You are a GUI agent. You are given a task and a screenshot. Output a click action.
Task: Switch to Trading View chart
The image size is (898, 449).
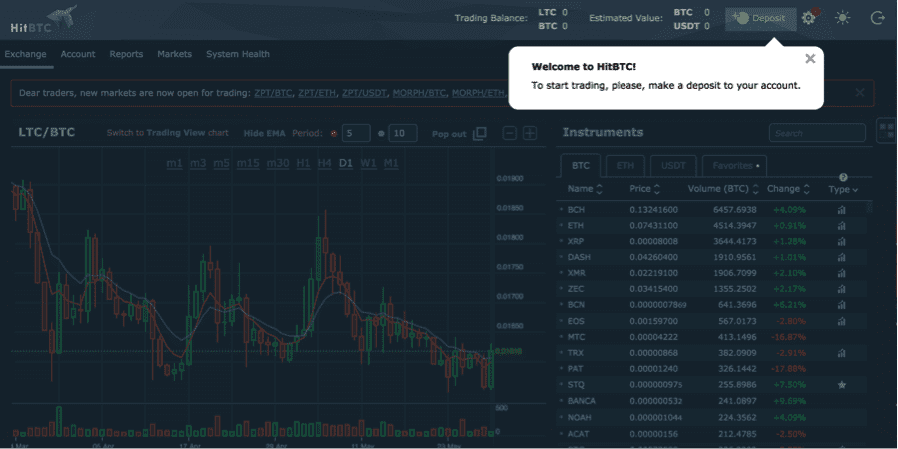(167, 133)
